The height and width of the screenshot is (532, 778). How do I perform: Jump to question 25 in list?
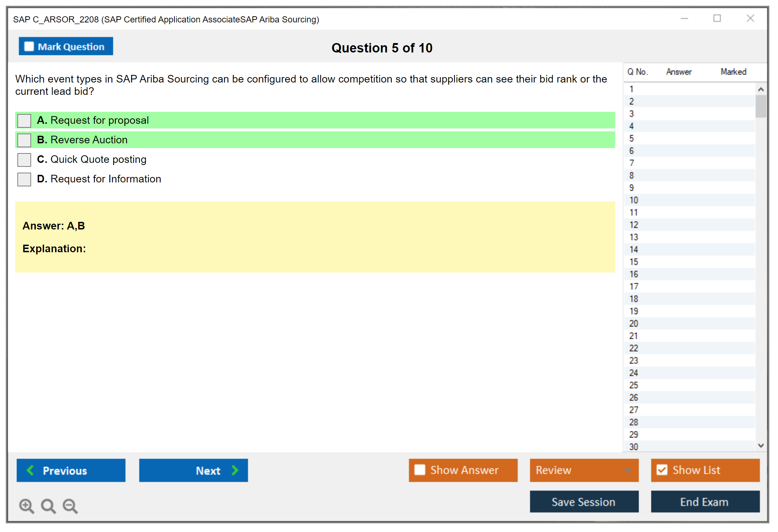[x=634, y=385]
